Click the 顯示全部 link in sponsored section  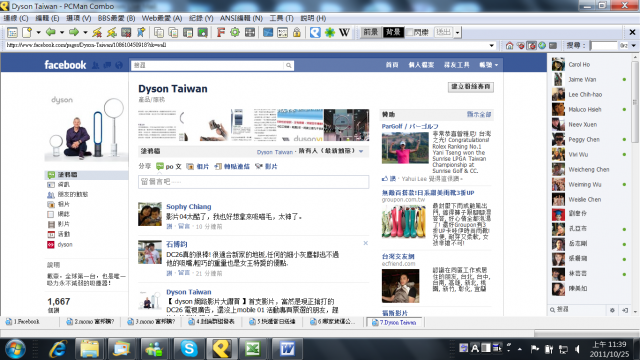click(x=479, y=115)
